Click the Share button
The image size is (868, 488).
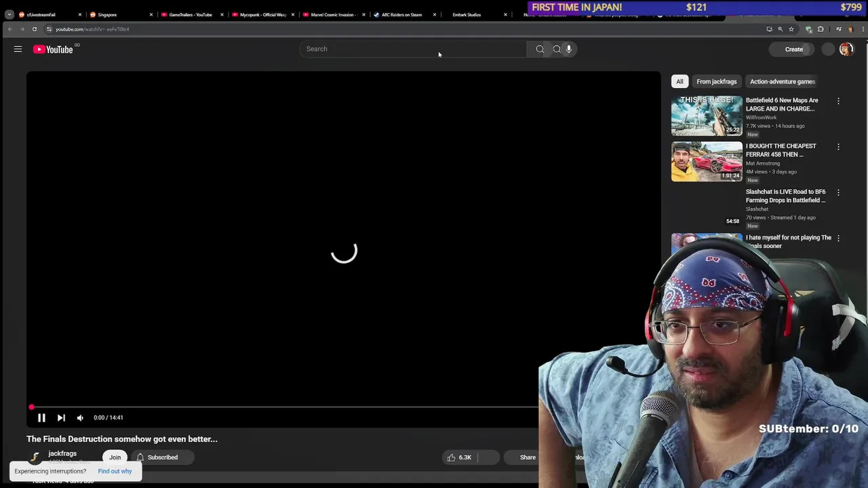tap(521, 457)
